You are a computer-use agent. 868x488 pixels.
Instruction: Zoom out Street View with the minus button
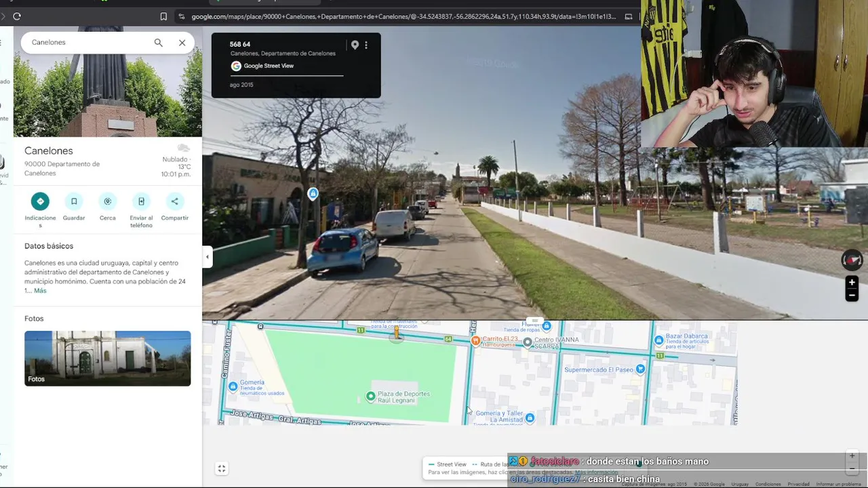852,296
